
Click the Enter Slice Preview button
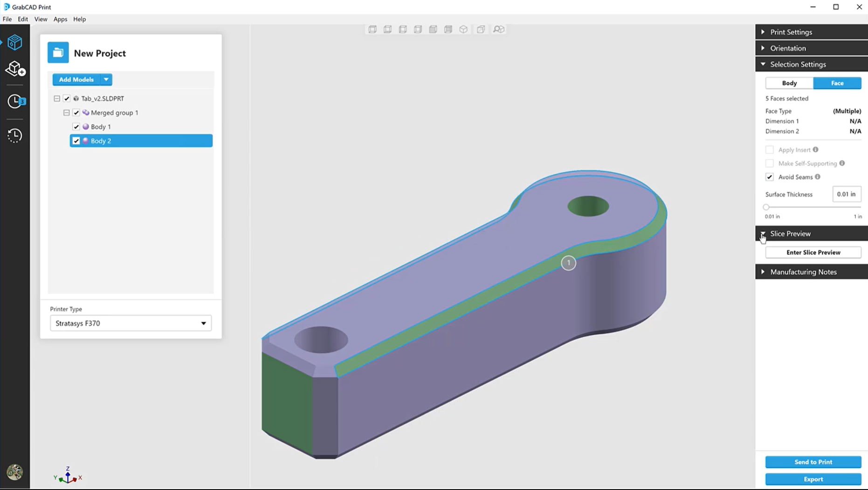click(813, 252)
